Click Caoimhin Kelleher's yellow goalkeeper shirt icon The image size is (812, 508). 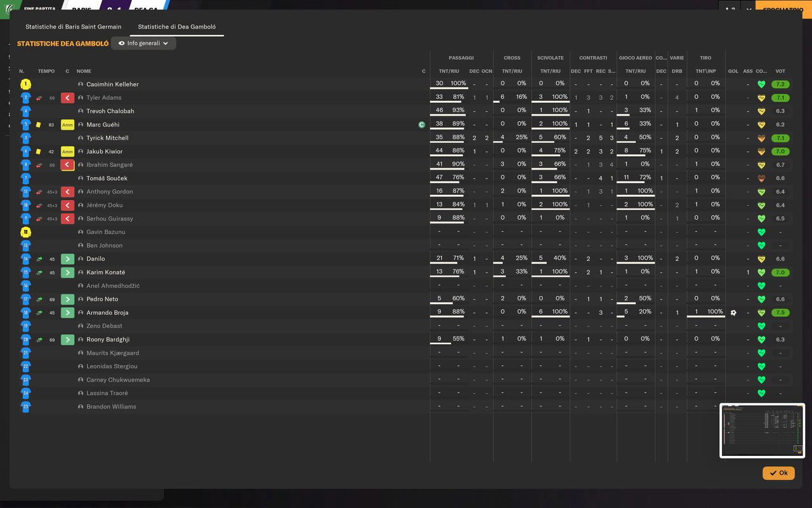point(25,84)
